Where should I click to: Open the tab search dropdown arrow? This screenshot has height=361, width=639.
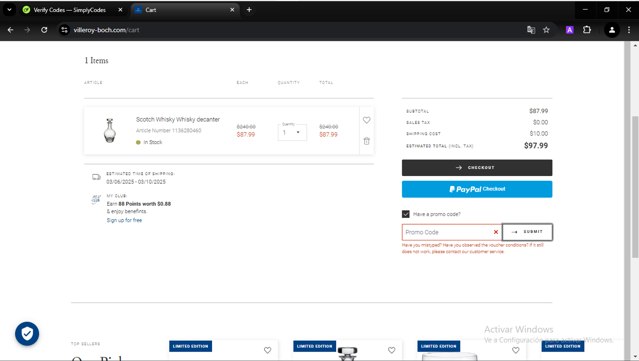pos(9,10)
